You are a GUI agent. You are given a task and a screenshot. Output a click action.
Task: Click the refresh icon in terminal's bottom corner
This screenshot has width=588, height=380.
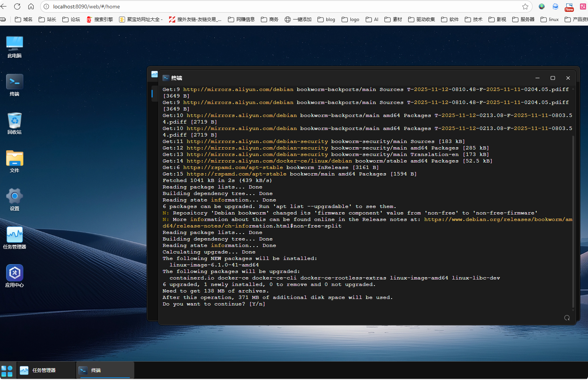[567, 318]
